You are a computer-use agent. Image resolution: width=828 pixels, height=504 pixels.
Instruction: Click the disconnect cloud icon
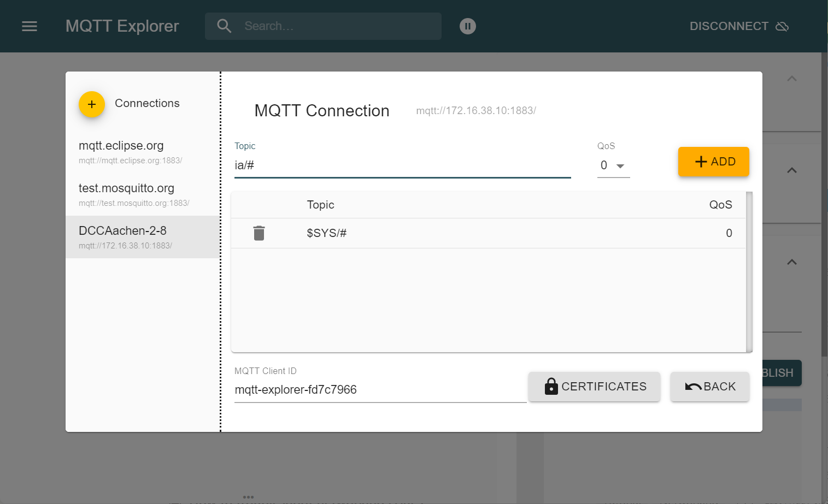tap(782, 26)
